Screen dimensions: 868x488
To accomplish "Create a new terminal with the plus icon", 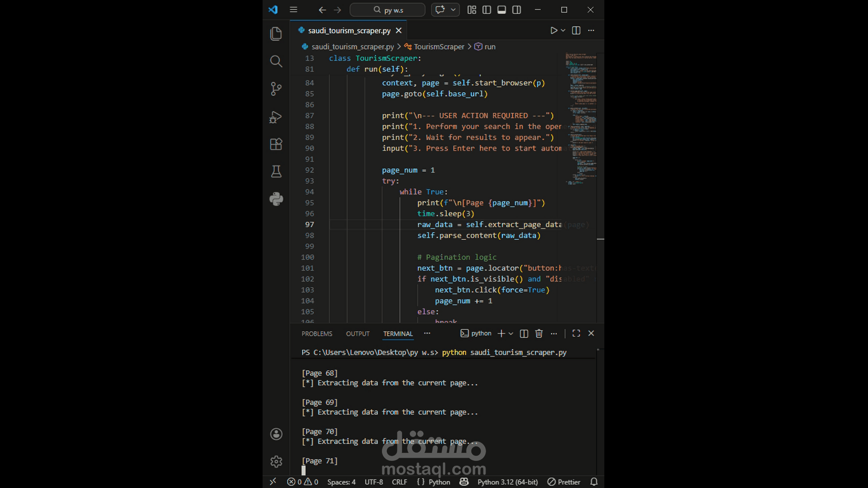I will (x=500, y=333).
